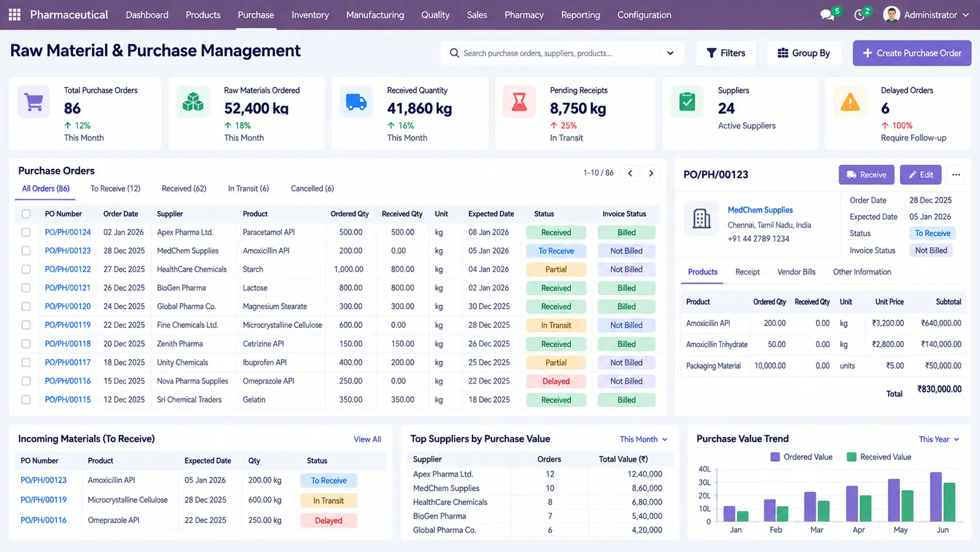Go to previous page of purchase orders
The height and width of the screenshot is (552, 980).
point(630,173)
